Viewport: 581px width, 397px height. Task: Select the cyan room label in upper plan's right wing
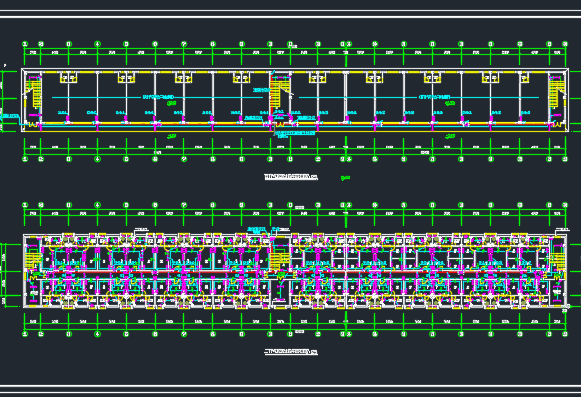point(435,97)
